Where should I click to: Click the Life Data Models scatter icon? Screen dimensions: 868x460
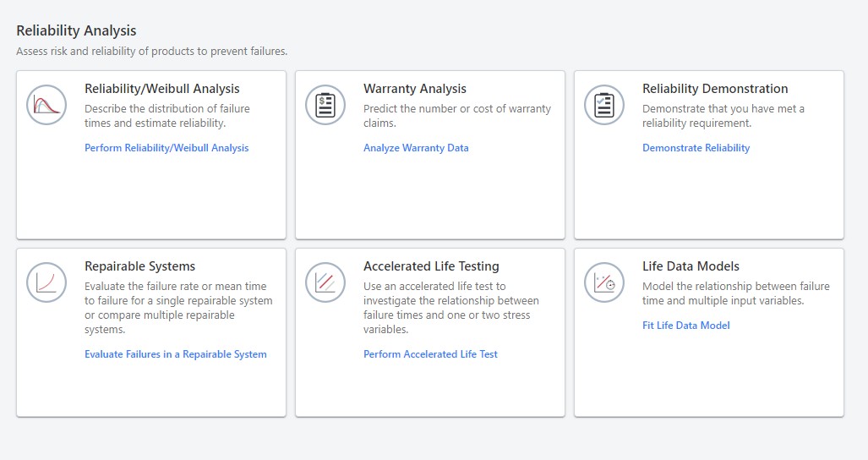coord(604,282)
